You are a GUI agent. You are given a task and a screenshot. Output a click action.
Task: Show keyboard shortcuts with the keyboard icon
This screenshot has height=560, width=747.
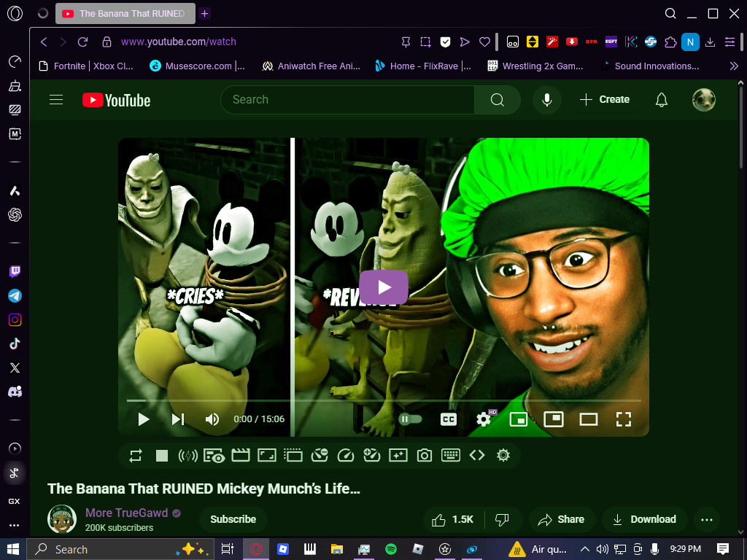(450, 456)
